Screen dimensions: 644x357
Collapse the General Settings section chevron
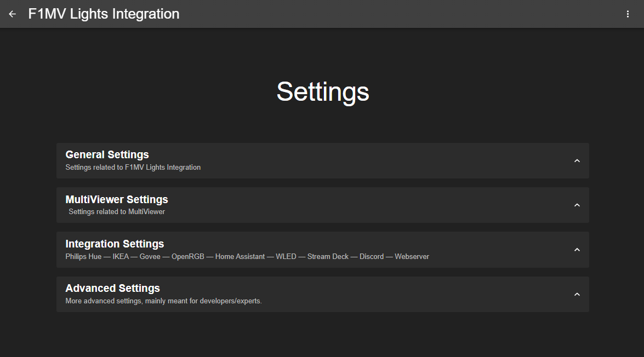click(577, 160)
